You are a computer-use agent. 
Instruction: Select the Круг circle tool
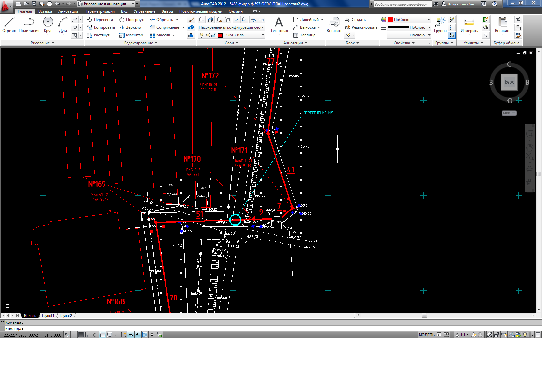click(x=48, y=25)
